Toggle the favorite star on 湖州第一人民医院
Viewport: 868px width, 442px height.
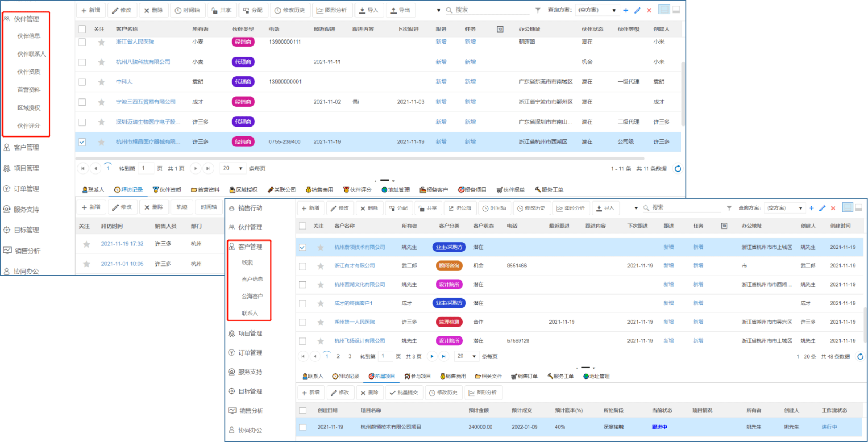coord(320,321)
